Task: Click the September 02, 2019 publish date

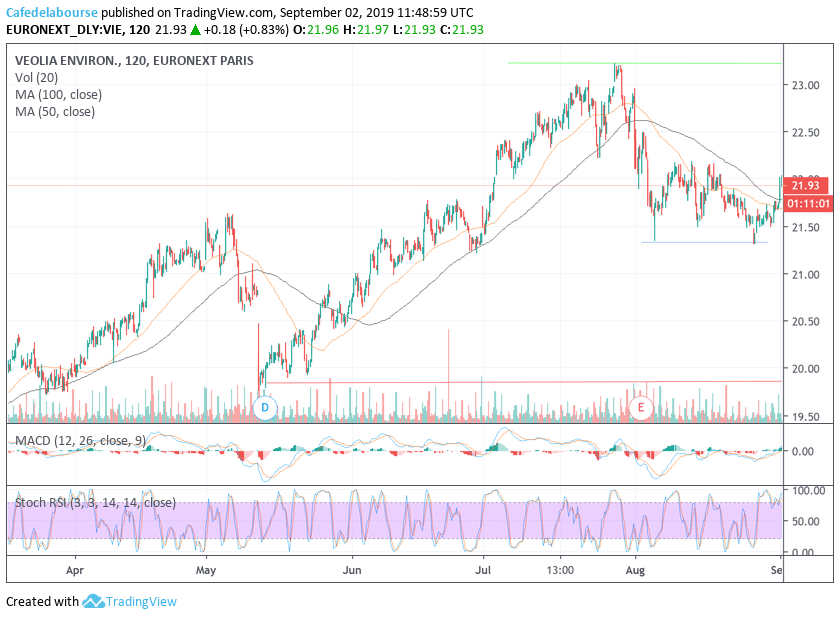Action: (321, 12)
